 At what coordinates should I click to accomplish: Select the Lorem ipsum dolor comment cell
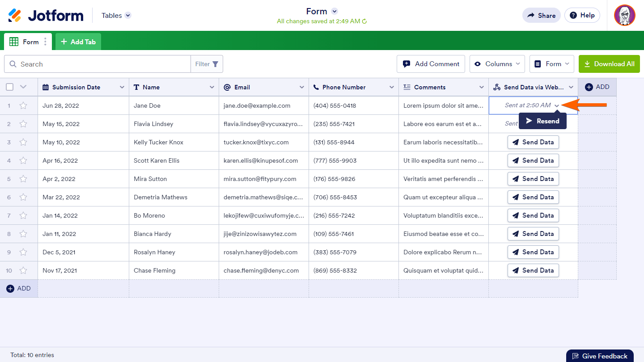[444, 105]
